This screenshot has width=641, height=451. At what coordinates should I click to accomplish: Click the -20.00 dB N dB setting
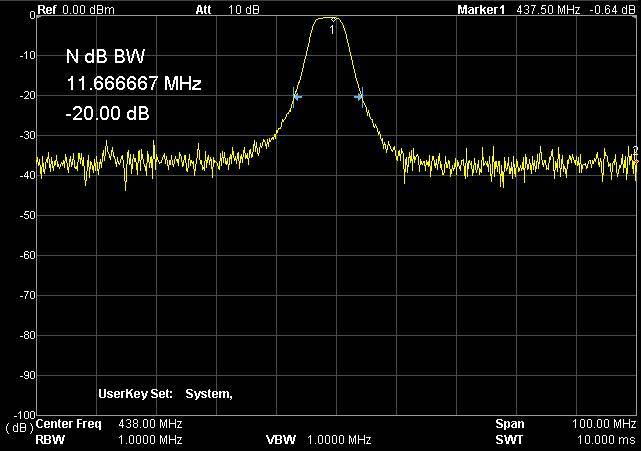click(107, 113)
